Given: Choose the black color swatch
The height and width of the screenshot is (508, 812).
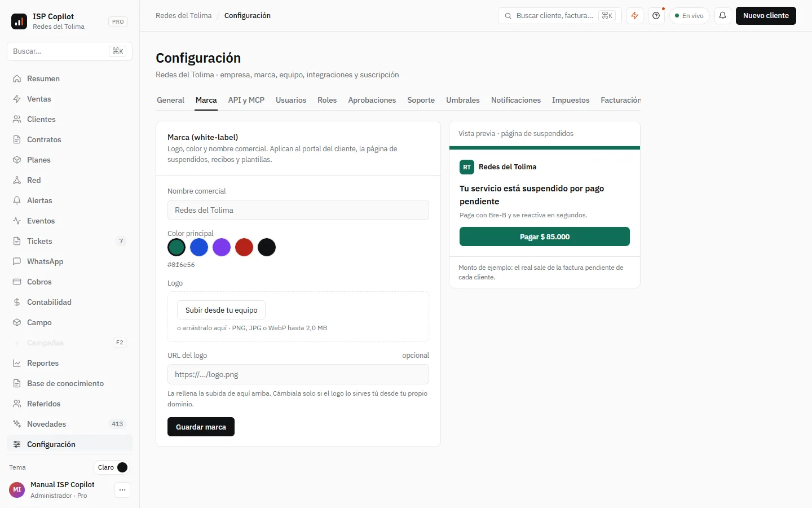Looking at the screenshot, I should click(267, 247).
